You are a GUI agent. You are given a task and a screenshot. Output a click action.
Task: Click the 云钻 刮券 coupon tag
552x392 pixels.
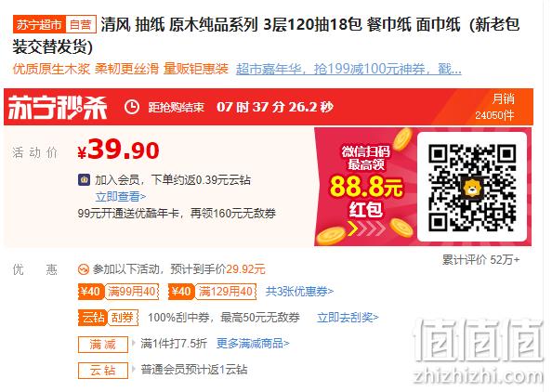[x=108, y=318]
